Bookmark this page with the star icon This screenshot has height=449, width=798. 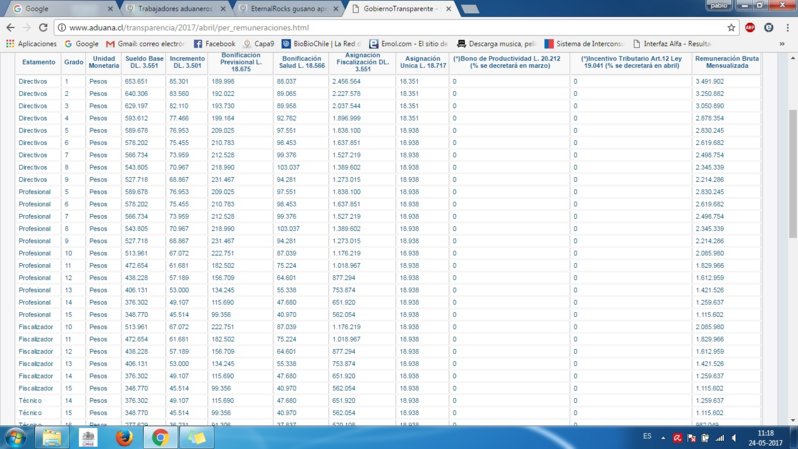731,27
